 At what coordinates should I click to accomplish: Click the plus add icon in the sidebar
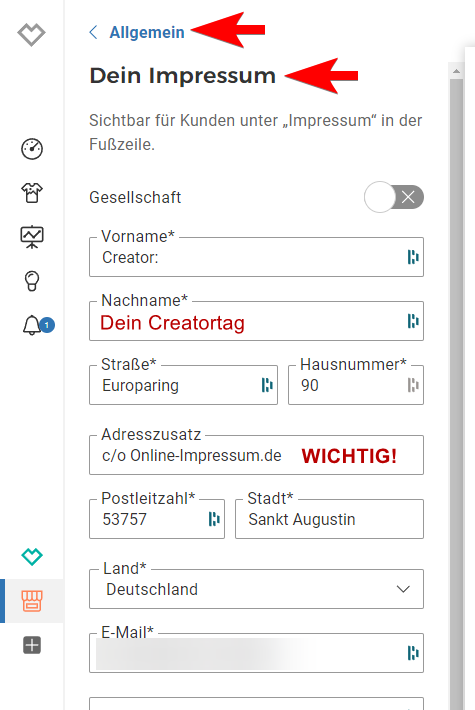point(32,645)
